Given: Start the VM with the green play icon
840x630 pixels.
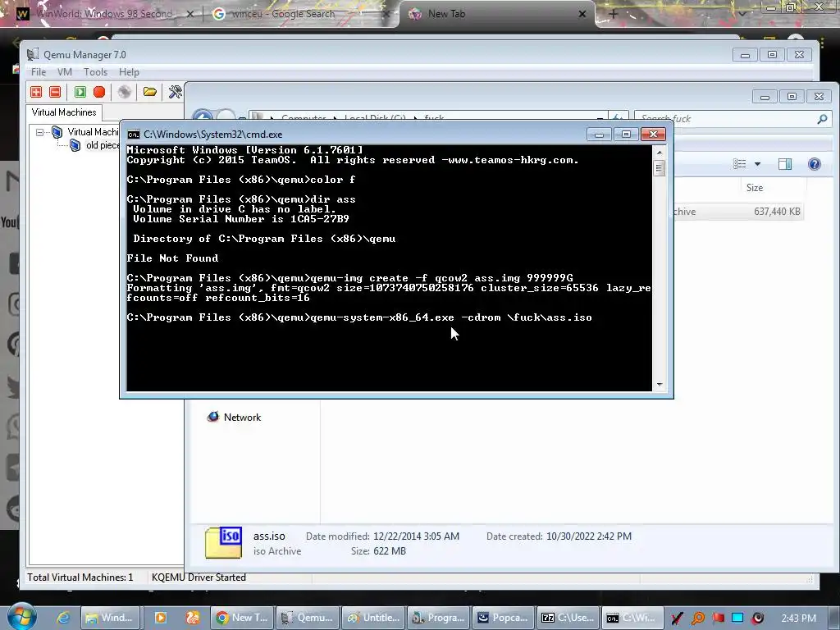Looking at the screenshot, I should 80,92.
